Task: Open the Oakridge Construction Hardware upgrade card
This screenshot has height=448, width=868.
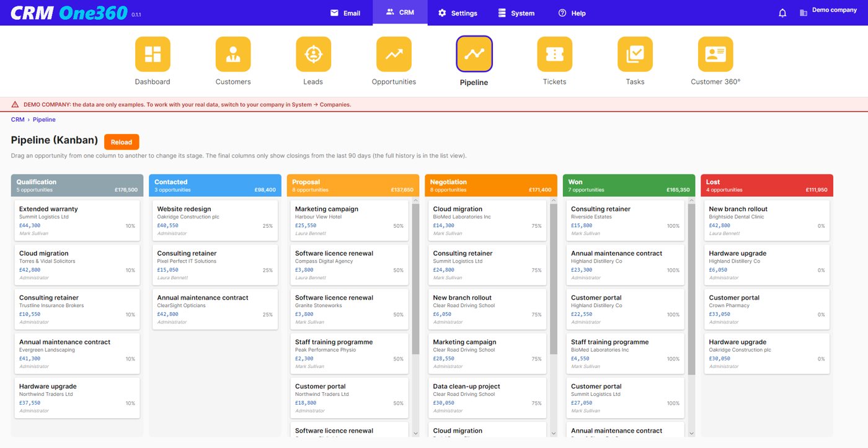Action: (x=767, y=354)
